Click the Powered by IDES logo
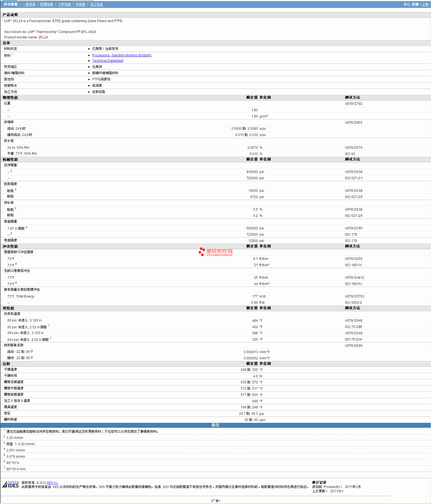431x504 pixels. point(11,484)
